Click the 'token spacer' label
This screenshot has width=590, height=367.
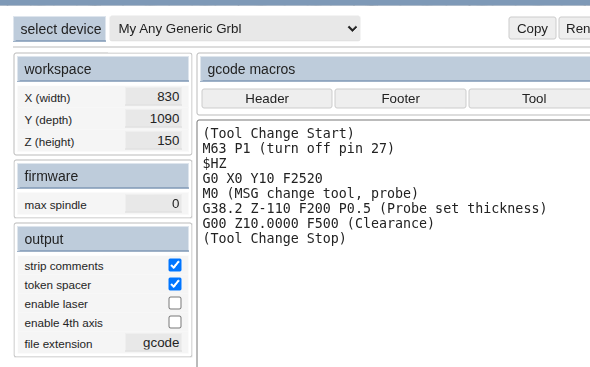click(58, 285)
